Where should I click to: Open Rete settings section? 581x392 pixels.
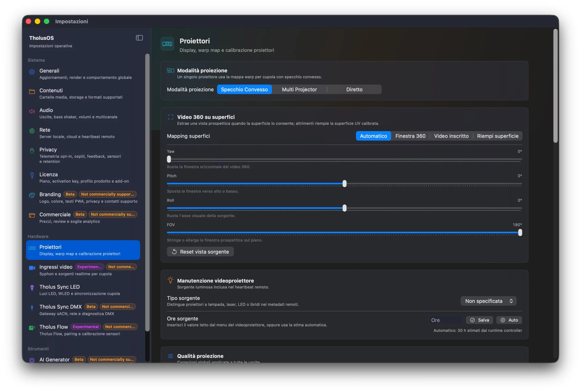tap(83, 133)
